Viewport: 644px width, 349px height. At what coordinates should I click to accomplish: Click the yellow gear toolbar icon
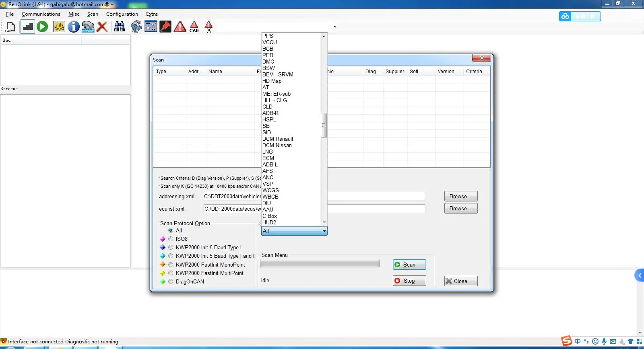coord(59,27)
